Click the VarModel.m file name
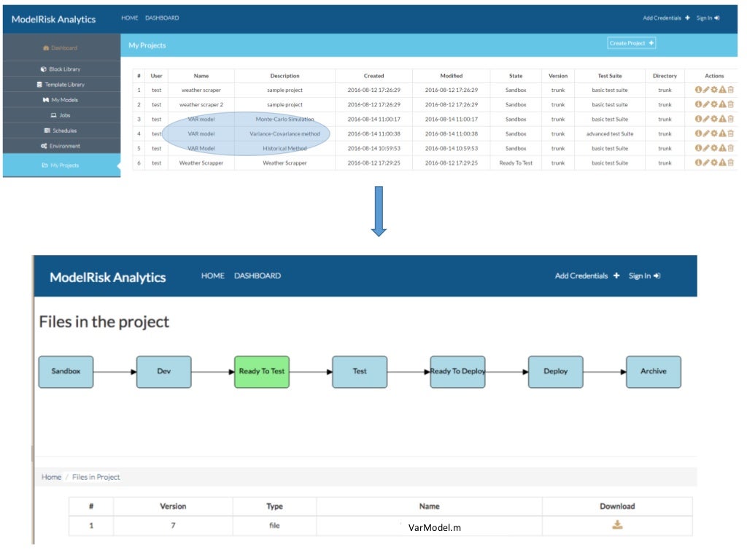This screenshot has height=560, width=747. click(x=435, y=527)
